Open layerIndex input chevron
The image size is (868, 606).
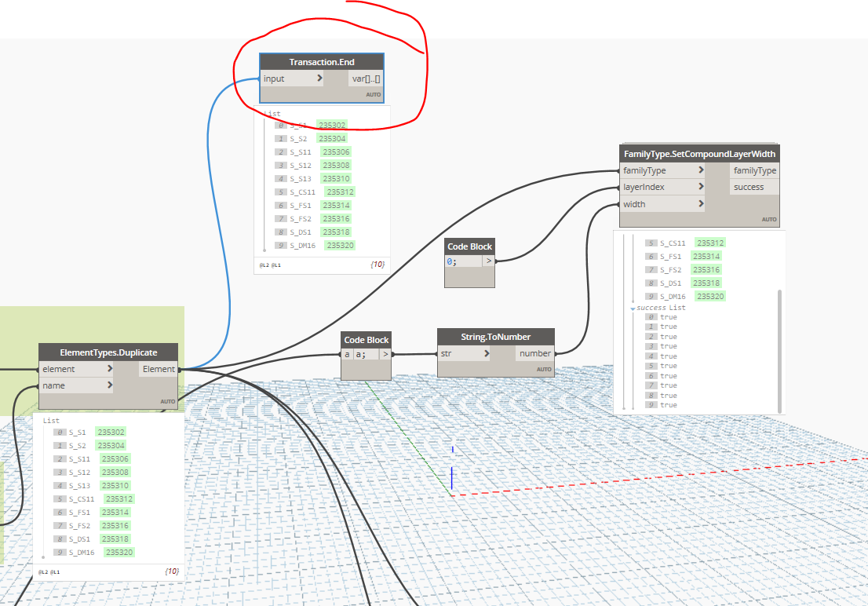[701, 187]
